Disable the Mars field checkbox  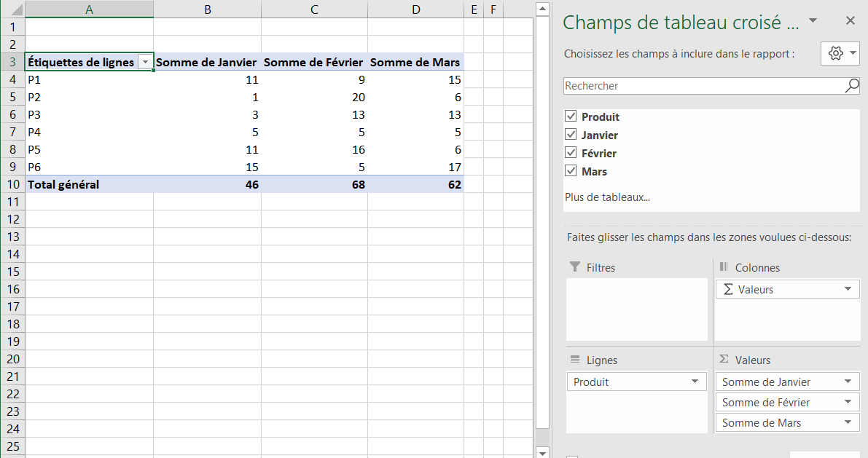tap(571, 171)
